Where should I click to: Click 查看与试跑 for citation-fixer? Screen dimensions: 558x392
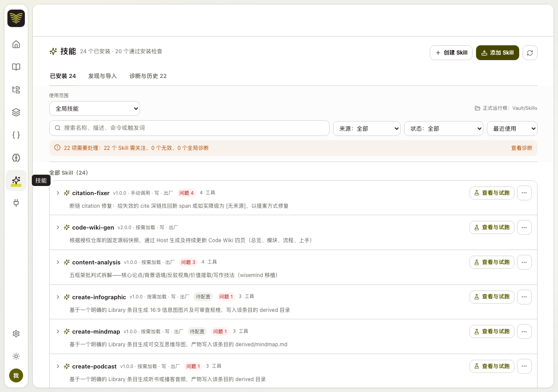tap(492, 193)
